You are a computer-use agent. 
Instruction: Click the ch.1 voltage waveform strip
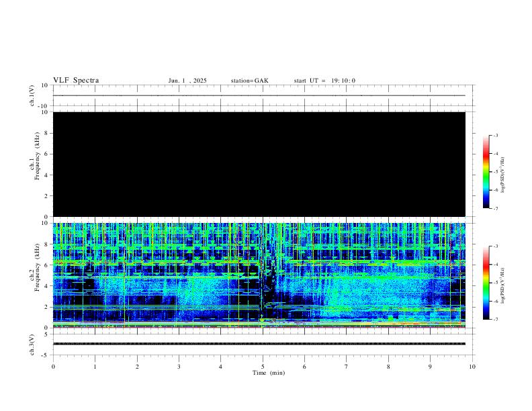pyautogui.click(x=259, y=95)
